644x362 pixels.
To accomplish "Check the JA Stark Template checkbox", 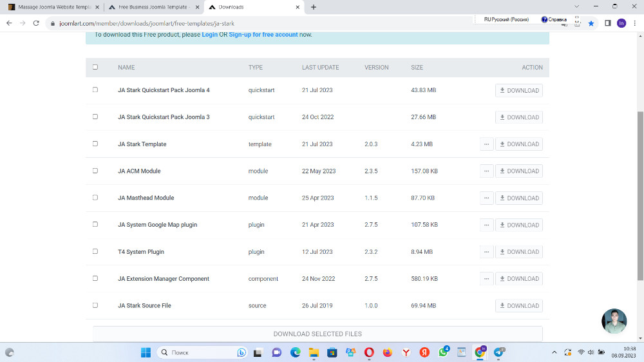I will tap(95, 144).
